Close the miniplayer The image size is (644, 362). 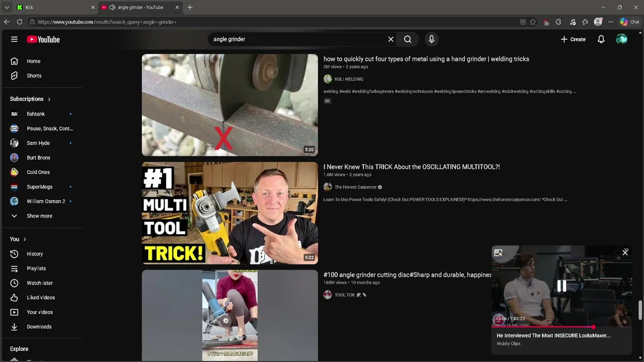click(x=625, y=253)
